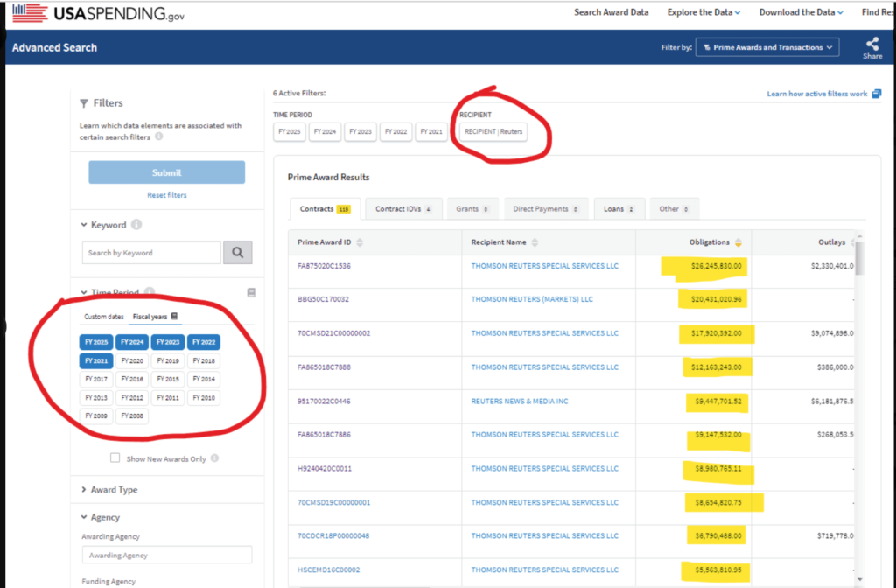The image size is (896, 588).
Task: Open the Contracts results tab
Action: click(x=325, y=209)
